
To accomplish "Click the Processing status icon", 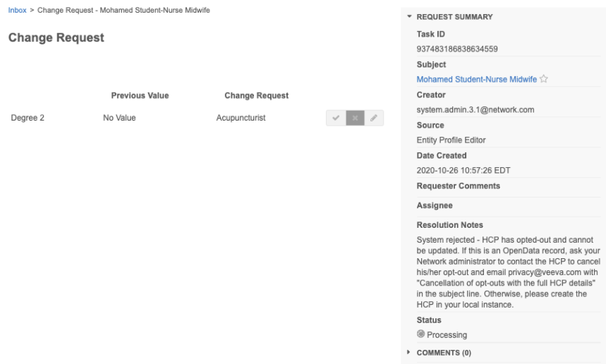I will tap(421, 334).
